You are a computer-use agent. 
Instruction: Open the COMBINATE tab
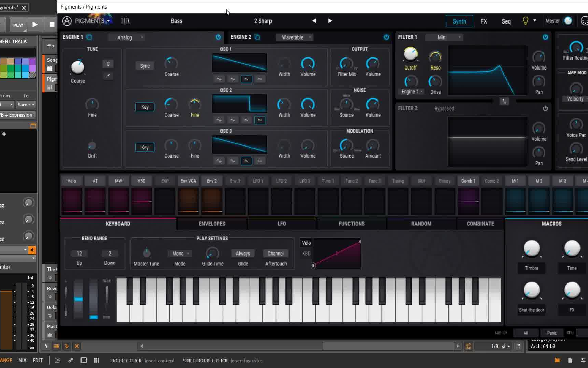point(480,224)
